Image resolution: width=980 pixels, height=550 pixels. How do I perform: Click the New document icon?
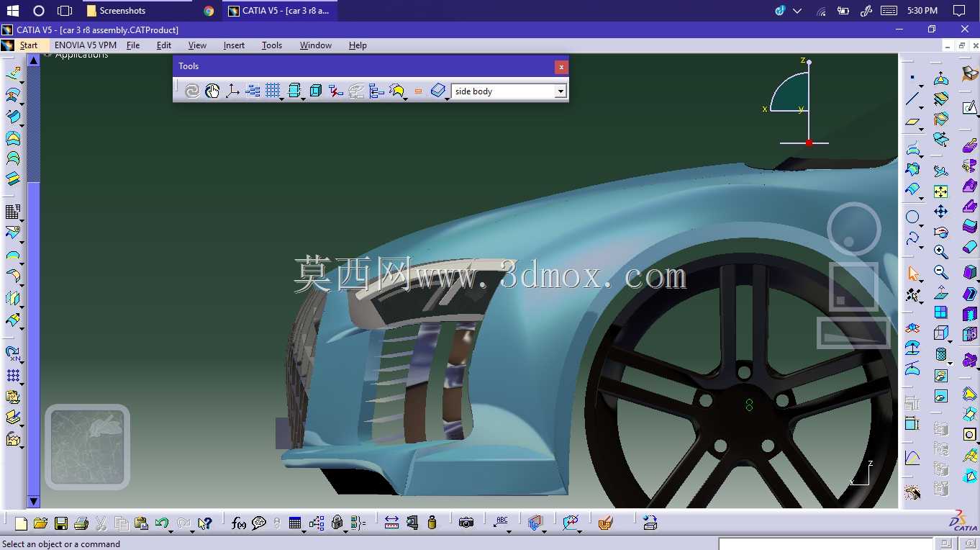[21, 523]
